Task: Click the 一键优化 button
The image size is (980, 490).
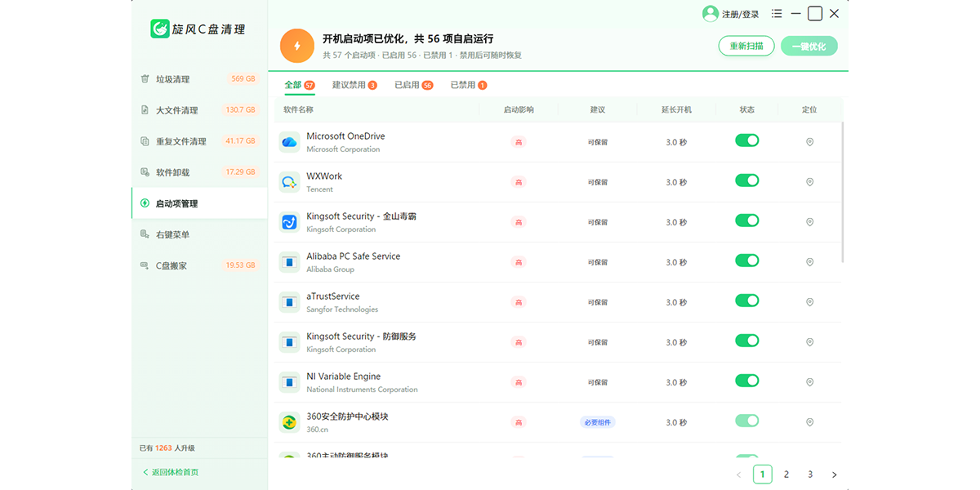Action: point(808,47)
